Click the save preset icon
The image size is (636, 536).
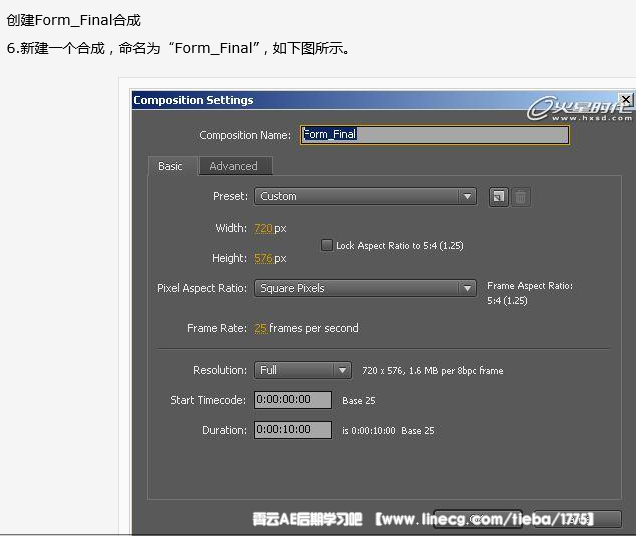(498, 197)
